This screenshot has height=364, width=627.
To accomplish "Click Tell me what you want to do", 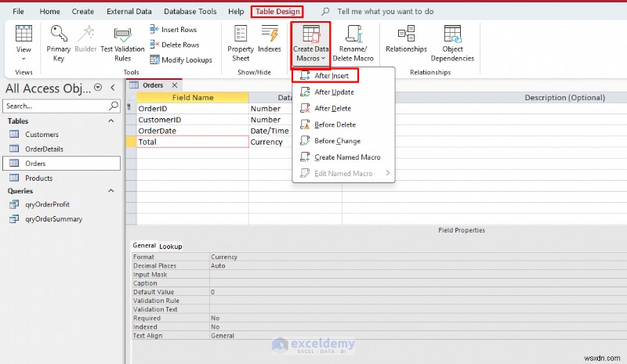I will coord(386,11).
